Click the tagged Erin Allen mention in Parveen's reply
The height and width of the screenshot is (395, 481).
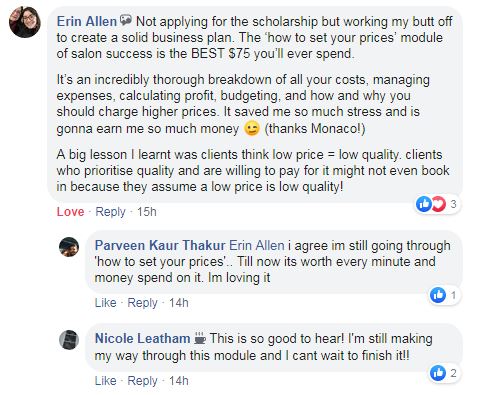click(x=257, y=246)
